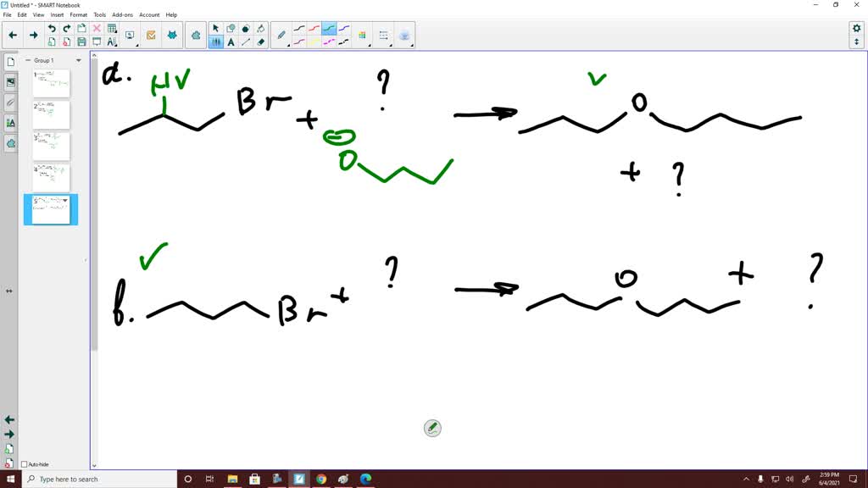Viewport: 868px width, 488px height.
Task: Click the forward page navigation arrow
Action: (x=32, y=35)
